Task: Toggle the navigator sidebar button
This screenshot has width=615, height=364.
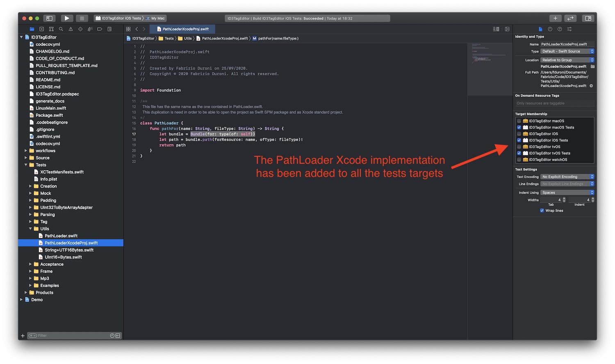Action: pos(49,18)
